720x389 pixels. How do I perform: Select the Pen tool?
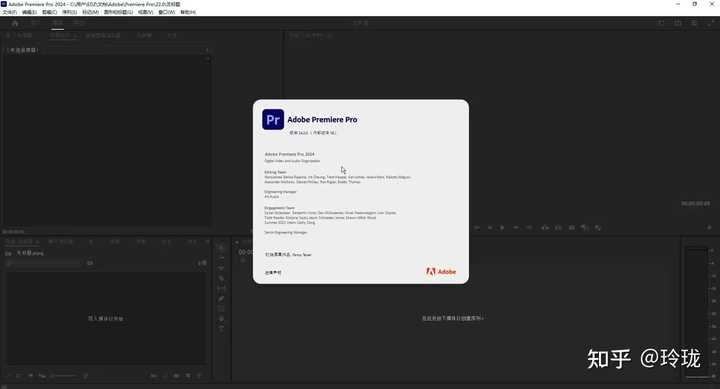[221, 299]
